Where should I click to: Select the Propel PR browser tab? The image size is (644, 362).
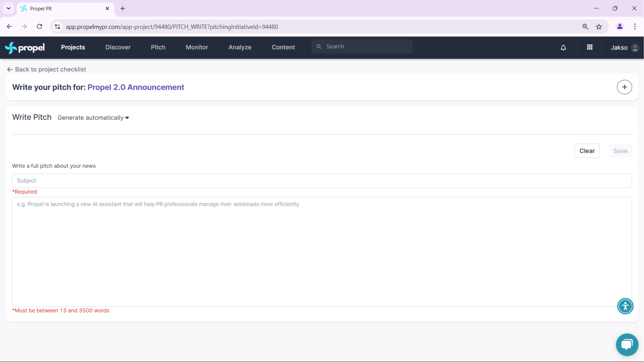tap(65, 8)
